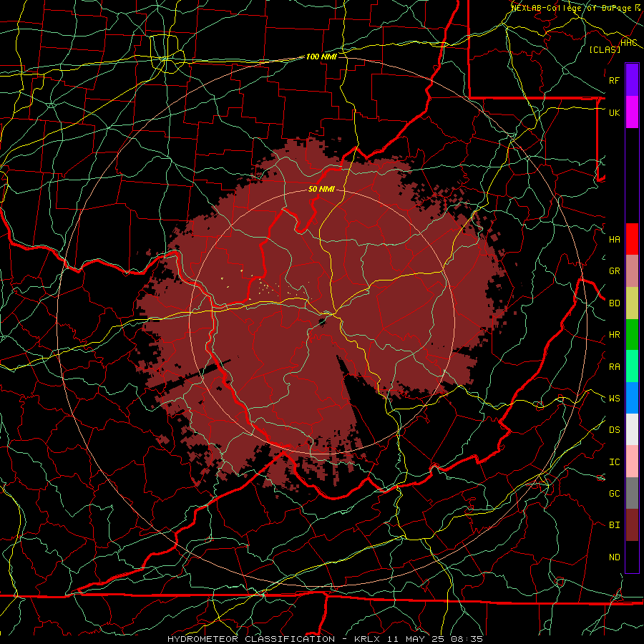Click the DS white legend swatch
The width and height of the screenshot is (644, 644).
click(632, 429)
